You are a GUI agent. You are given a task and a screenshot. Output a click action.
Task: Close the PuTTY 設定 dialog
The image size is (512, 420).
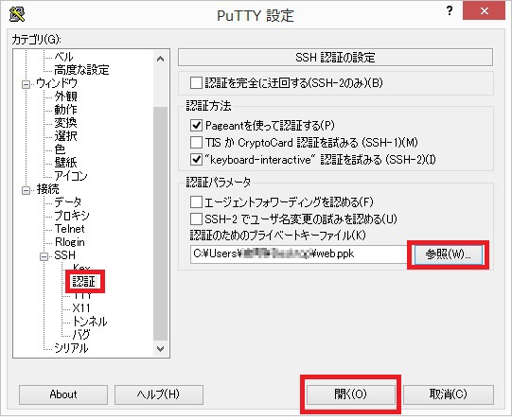[x=484, y=10]
